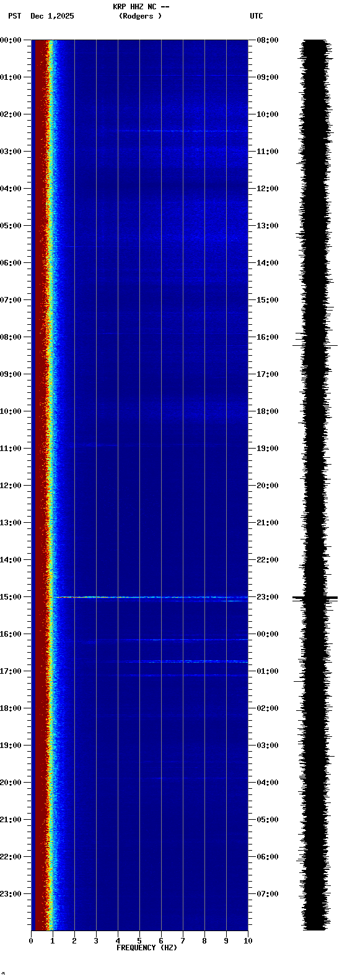Click the station title 'KRP HHZ NC --'

tap(141, 7)
